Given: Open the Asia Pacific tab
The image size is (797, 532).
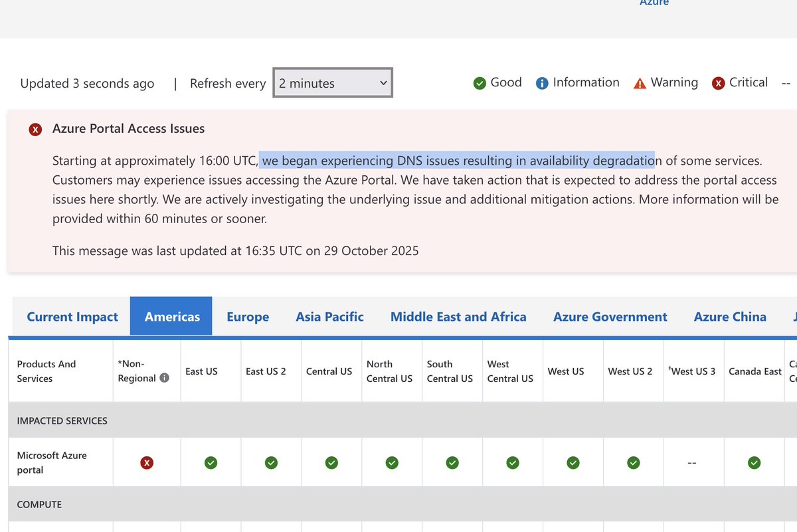Looking at the screenshot, I should point(330,317).
